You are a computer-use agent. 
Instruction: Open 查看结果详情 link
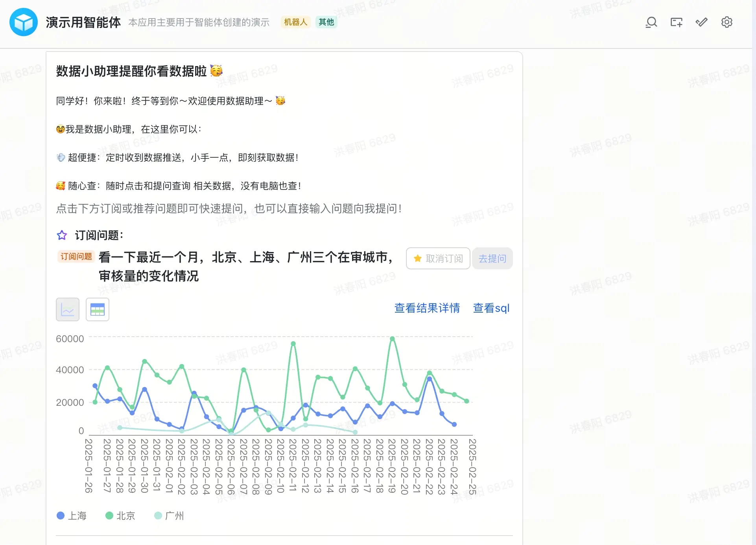coord(427,308)
